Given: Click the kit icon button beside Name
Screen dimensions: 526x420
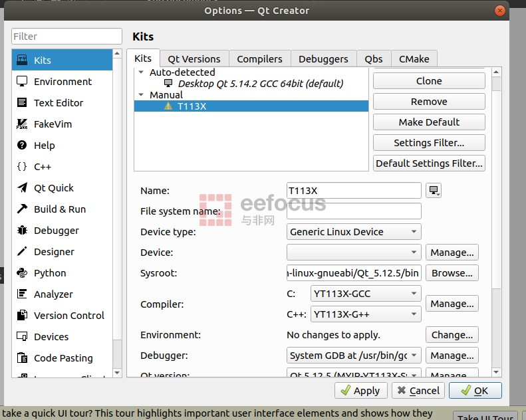Looking at the screenshot, I should tap(434, 191).
